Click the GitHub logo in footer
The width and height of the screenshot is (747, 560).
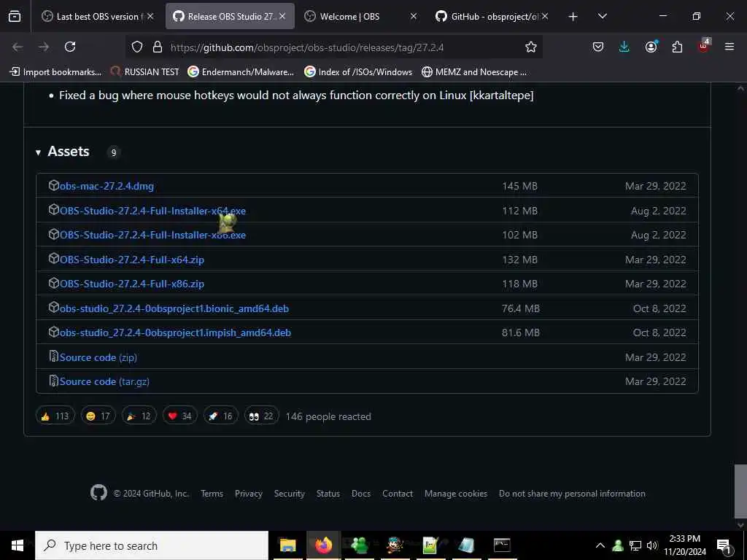[98, 493]
